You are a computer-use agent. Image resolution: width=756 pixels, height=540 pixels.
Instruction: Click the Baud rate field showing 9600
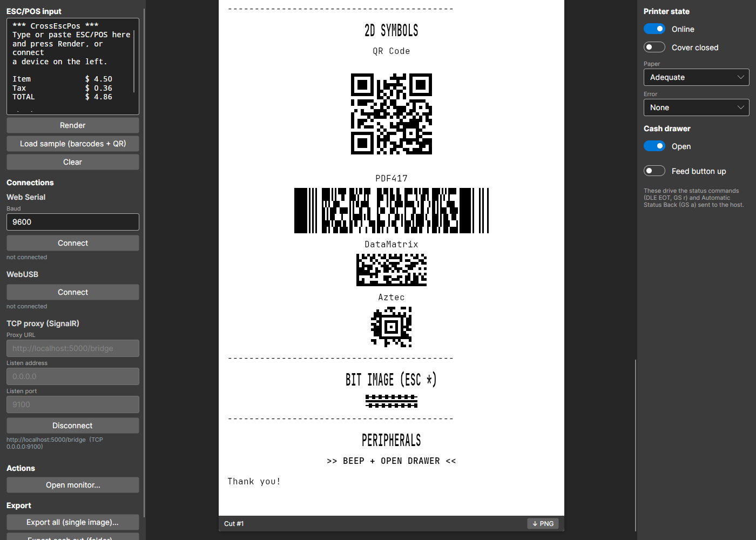[73, 222]
